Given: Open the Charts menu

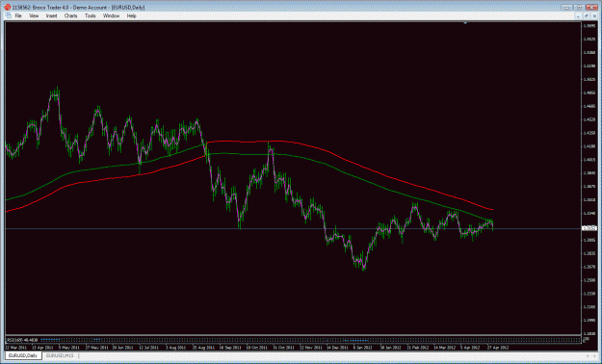Looking at the screenshot, I should click(x=70, y=15).
